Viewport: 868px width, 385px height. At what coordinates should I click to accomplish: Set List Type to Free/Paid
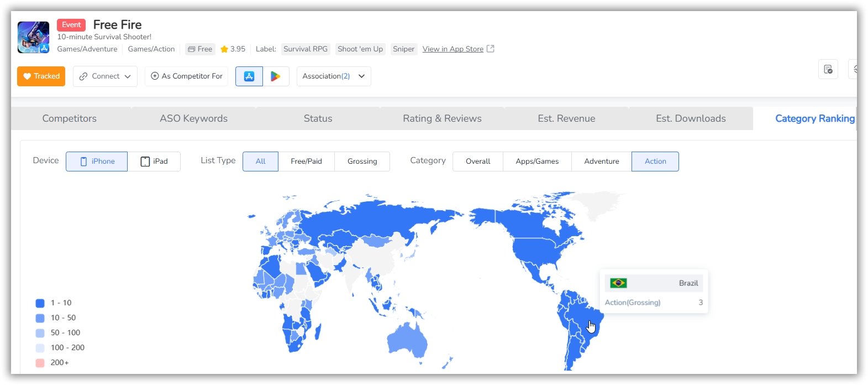click(307, 162)
